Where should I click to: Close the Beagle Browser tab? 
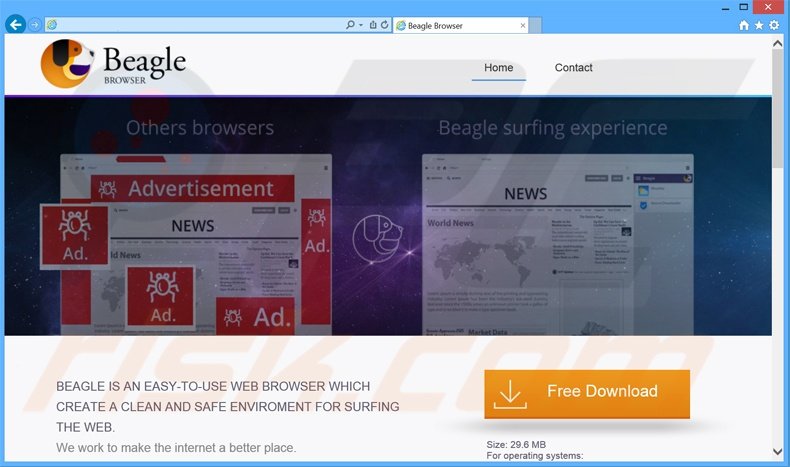[x=522, y=25]
